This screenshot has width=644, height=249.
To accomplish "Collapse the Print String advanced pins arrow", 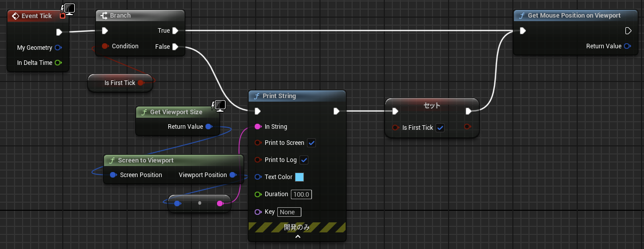I will tap(297, 236).
